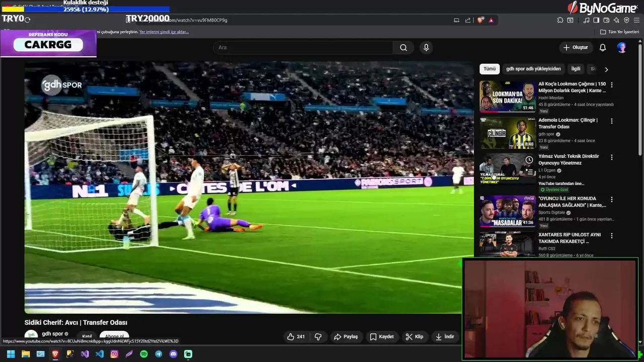Select 'gdh spor adlı yükleyiciden' chip
The width and height of the screenshot is (644, 362).
pos(533,69)
